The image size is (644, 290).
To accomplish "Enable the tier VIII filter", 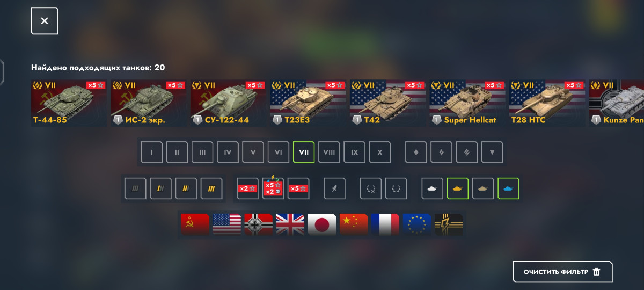I will 329,153.
